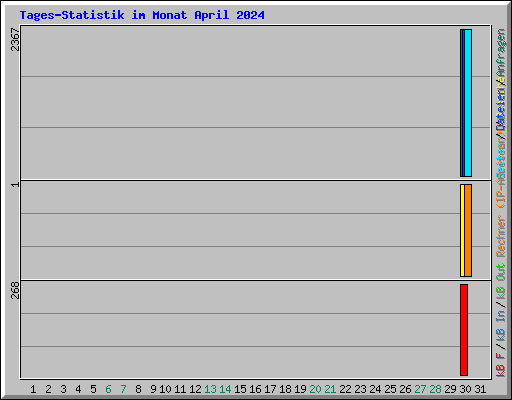Click day label 5 on the x-axis

click(x=93, y=389)
